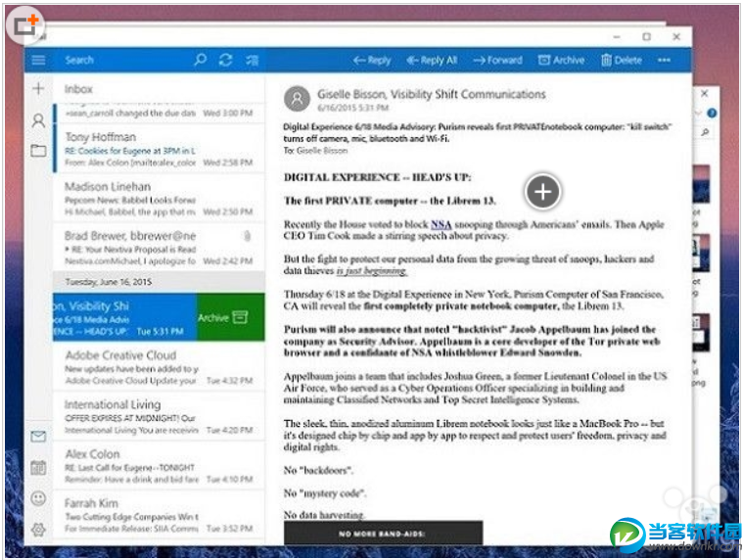Click the email subject line text

[x=477, y=132]
